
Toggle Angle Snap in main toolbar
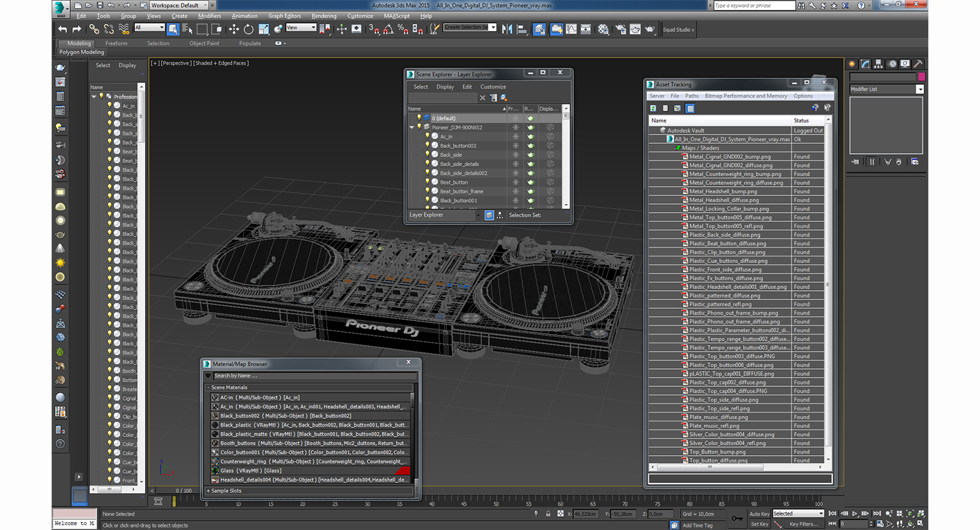[389, 29]
